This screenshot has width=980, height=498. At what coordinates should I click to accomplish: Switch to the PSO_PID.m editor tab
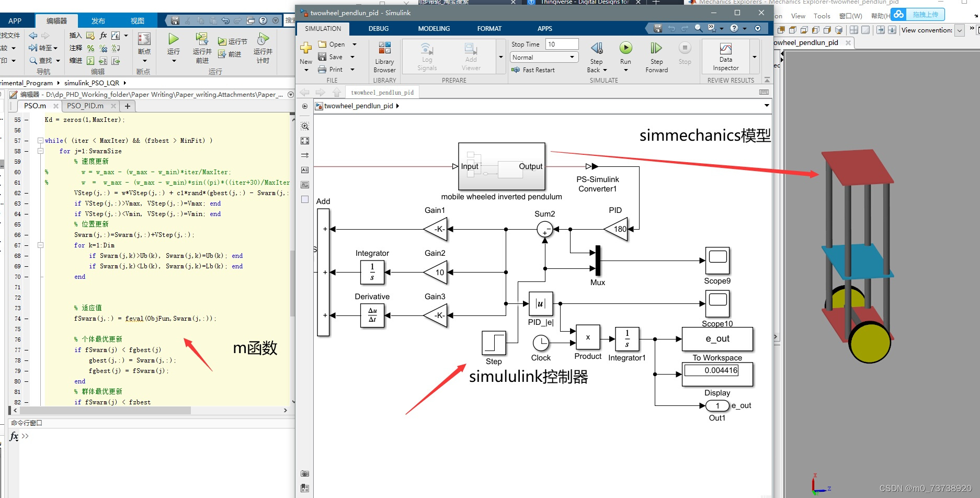(x=85, y=106)
